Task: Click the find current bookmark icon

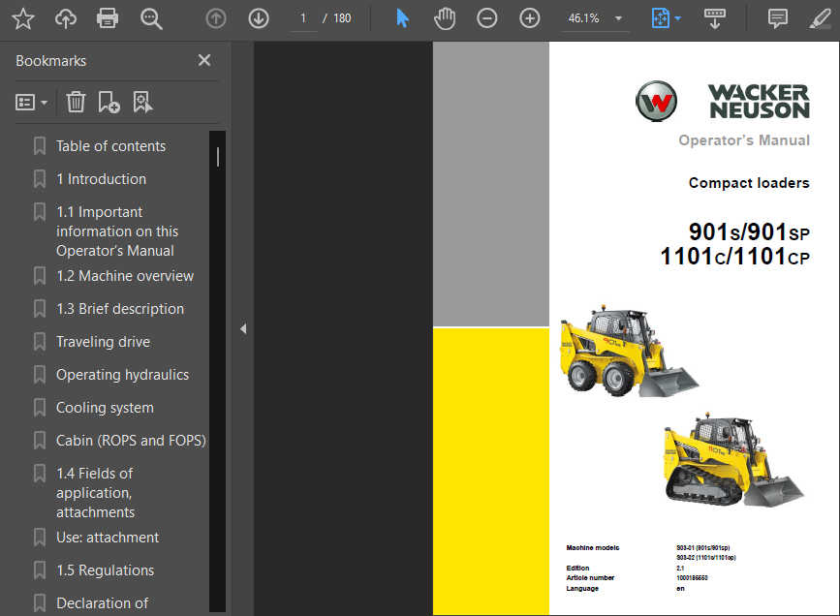Action: pyautogui.click(x=142, y=102)
